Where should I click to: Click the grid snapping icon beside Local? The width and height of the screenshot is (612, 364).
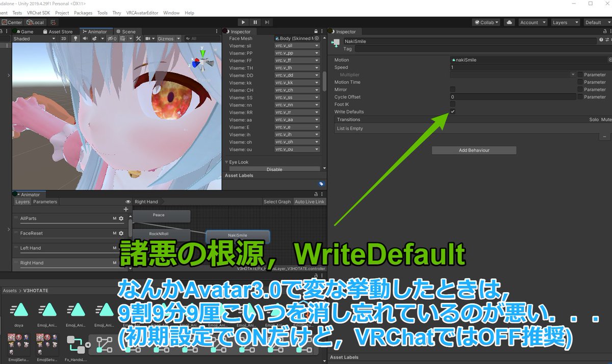(x=53, y=22)
